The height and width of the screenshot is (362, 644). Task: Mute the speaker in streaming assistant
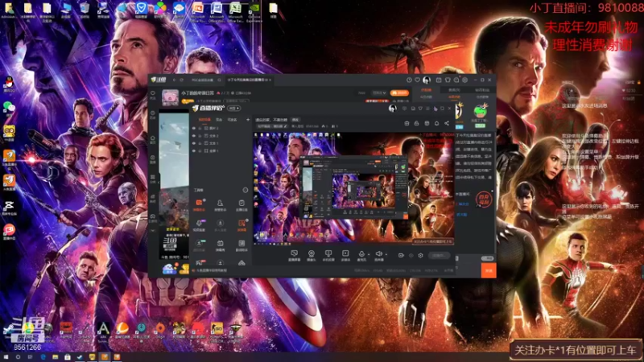(378, 255)
